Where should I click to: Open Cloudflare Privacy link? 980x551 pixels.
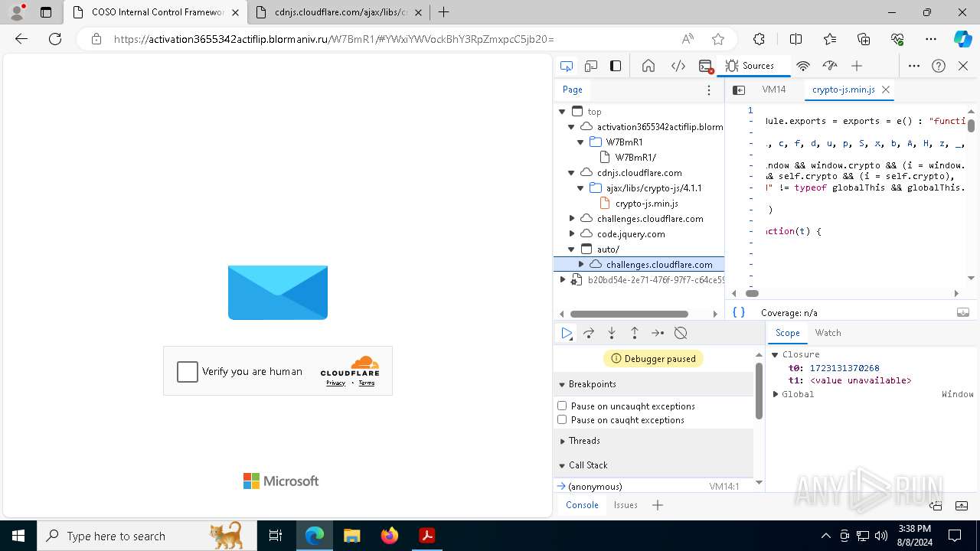[335, 383]
